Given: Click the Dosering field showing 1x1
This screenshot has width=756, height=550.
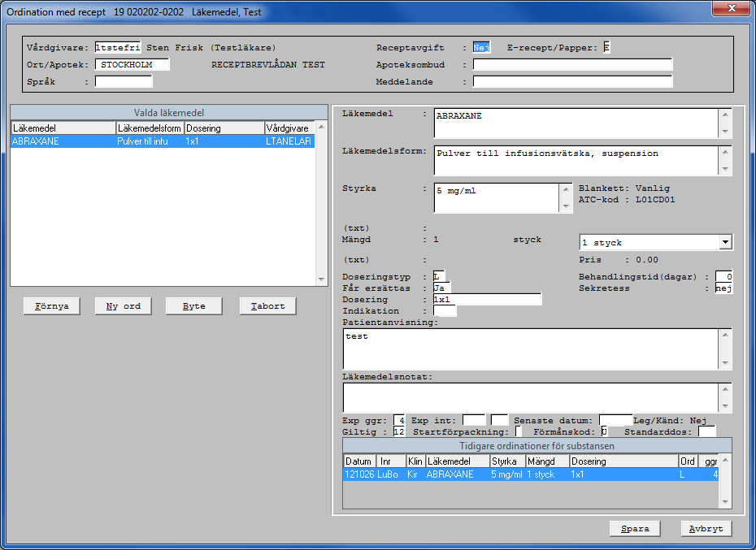Looking at the screenshot, I should pyautogui.click(x=488, y=299).
